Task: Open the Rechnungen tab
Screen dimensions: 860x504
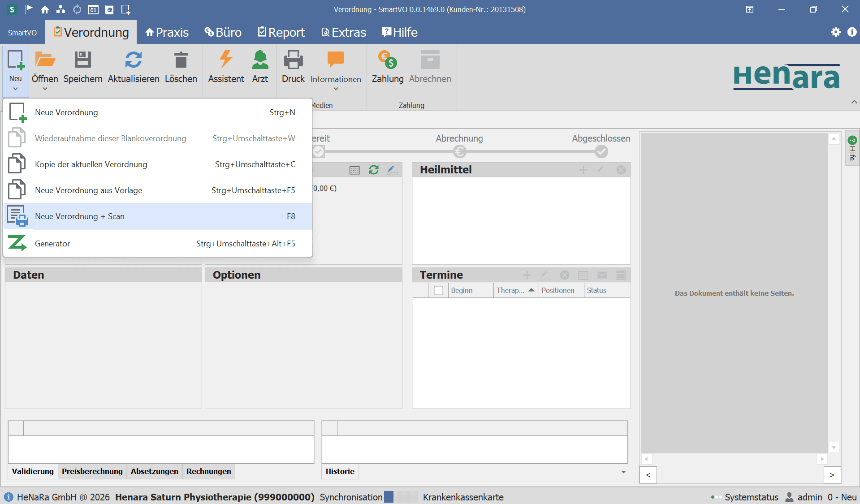Action: 209,471
